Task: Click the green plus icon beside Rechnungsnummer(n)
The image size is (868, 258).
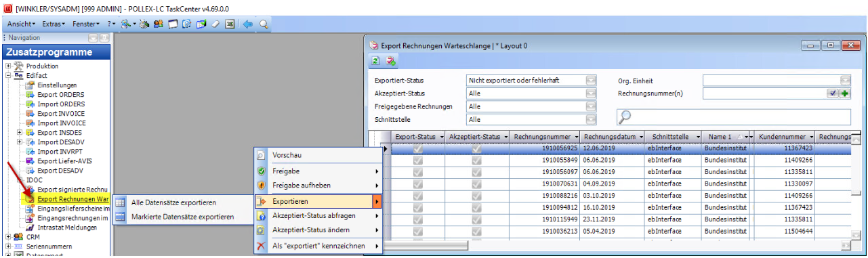Action: click(845, 93)
